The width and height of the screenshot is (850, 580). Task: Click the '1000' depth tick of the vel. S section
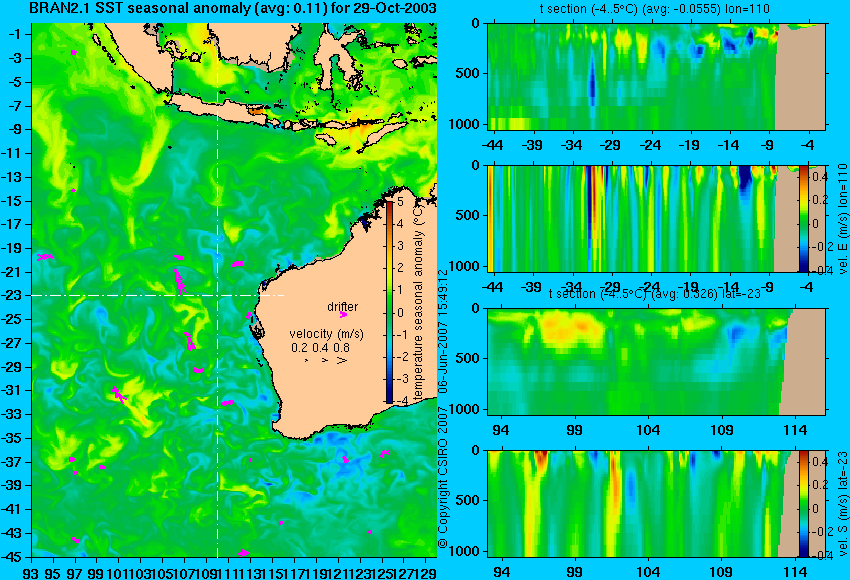pos(465,551)
